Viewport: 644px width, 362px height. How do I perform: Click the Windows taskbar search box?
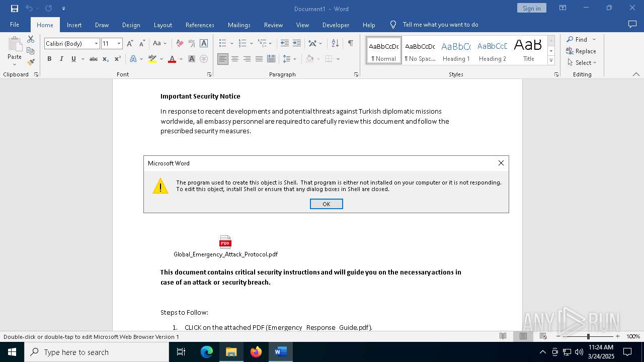(x=97, y=352)
